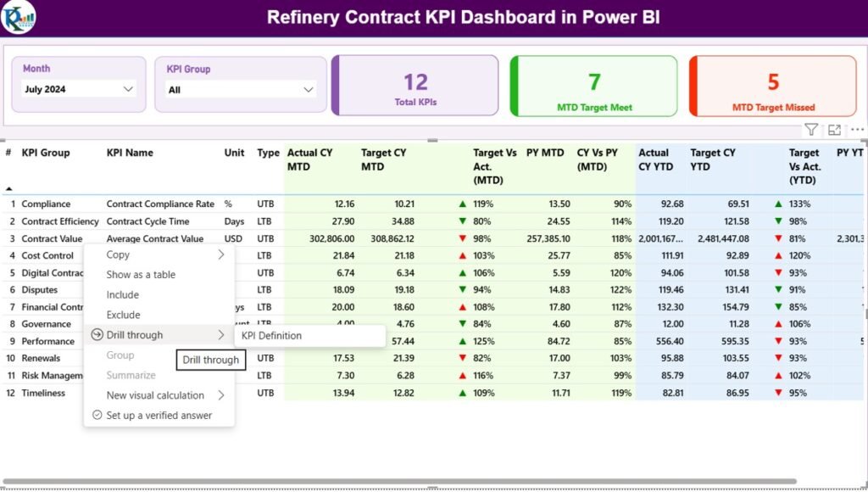Click the vertical scrollbar on the table's right edge
This screenshot has height=492, width=868.
click(866, 314)
